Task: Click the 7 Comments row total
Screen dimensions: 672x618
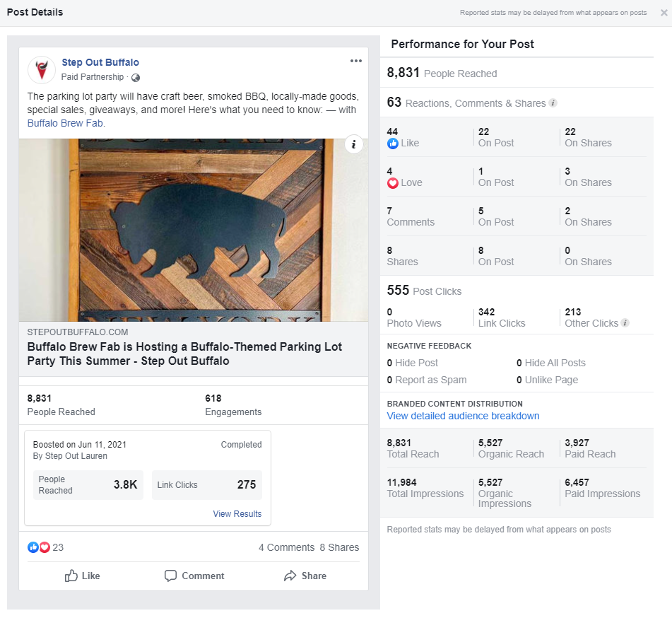Action: (x=411, y=216)
